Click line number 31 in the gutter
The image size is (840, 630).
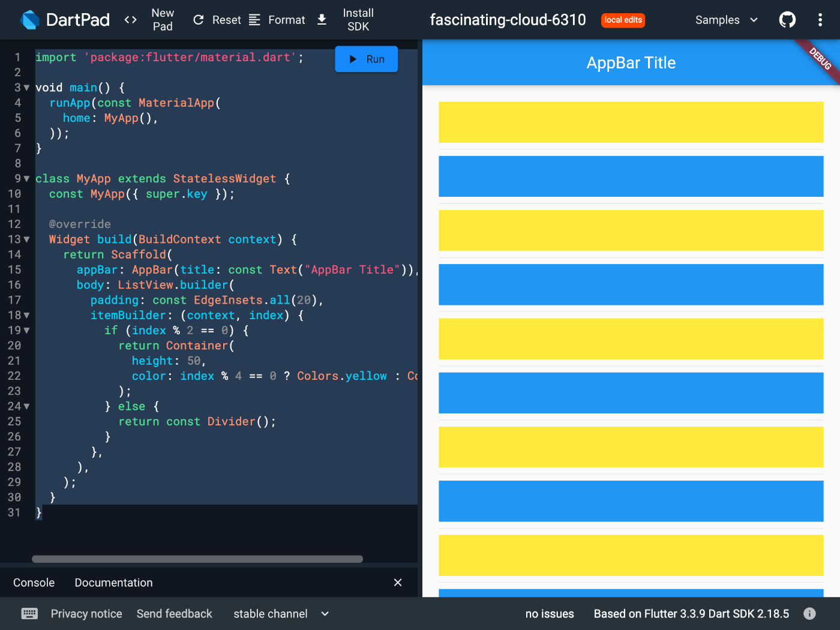click(14, 512)
